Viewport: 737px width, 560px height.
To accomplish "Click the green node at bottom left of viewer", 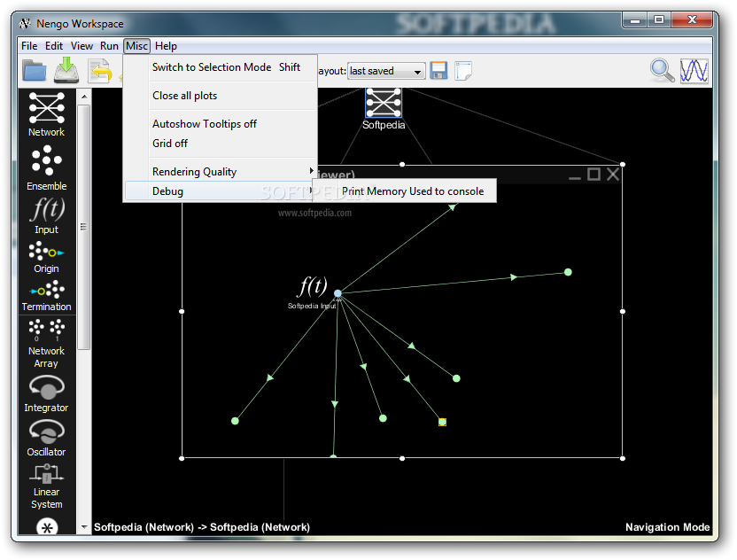I will coord(235,421).
